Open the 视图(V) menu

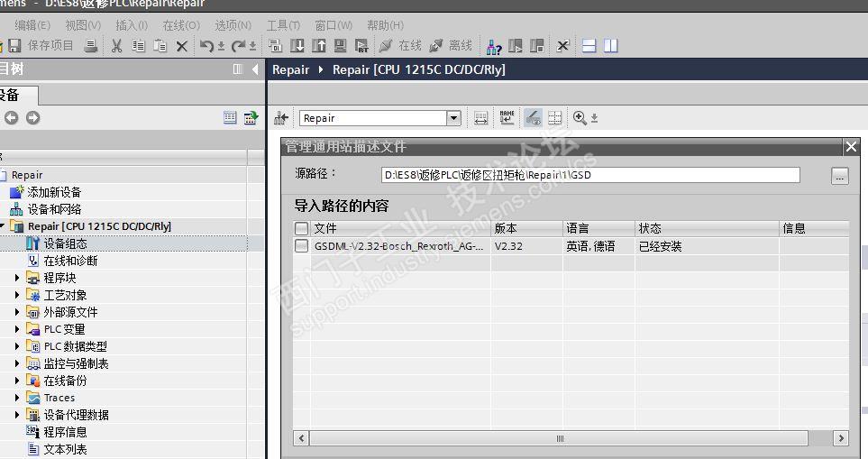(83, 25)
